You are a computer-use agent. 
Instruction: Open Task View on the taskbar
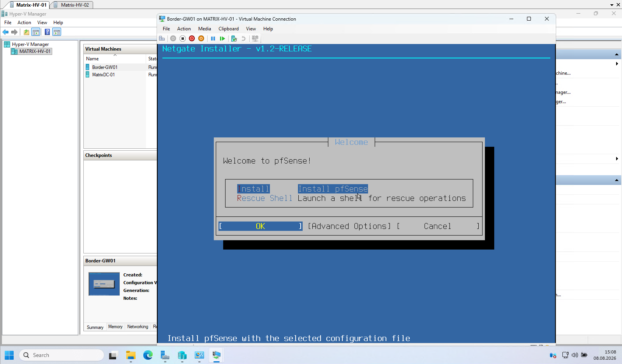click(x=113, y=355)
